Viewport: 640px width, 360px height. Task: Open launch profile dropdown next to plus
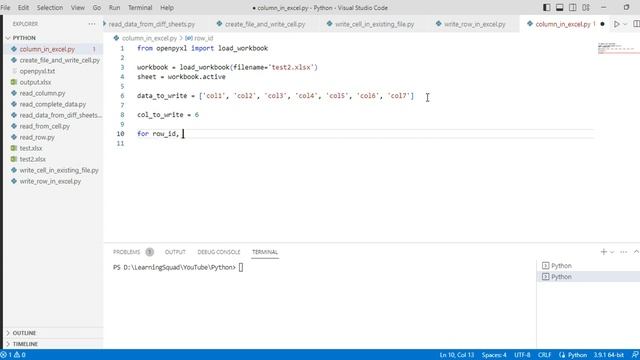coord(612,252)
